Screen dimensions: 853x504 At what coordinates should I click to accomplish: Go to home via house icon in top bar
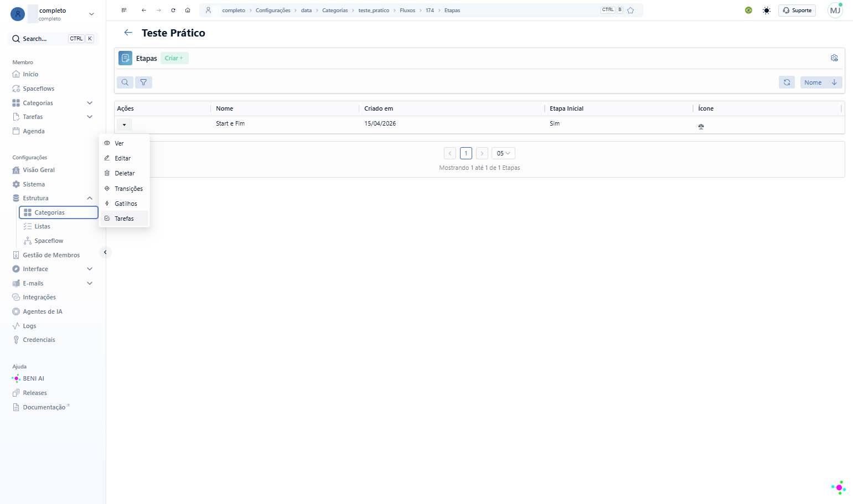pos(188,10)
